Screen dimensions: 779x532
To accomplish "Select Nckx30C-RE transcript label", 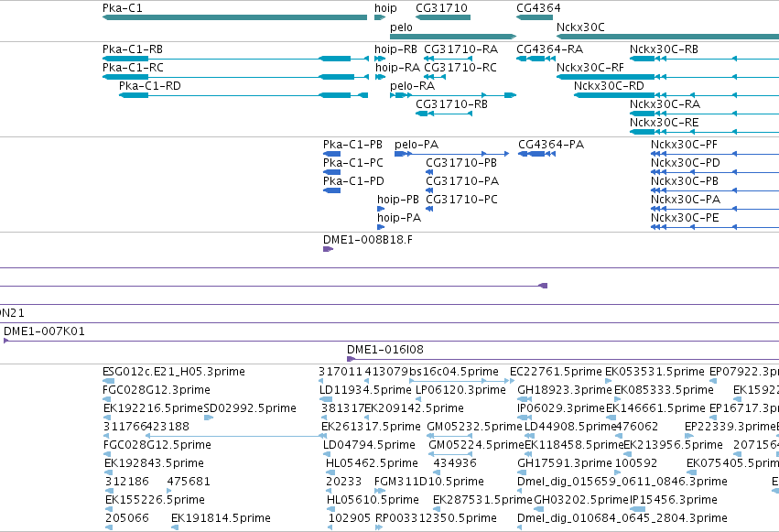I will pos(665,123).
